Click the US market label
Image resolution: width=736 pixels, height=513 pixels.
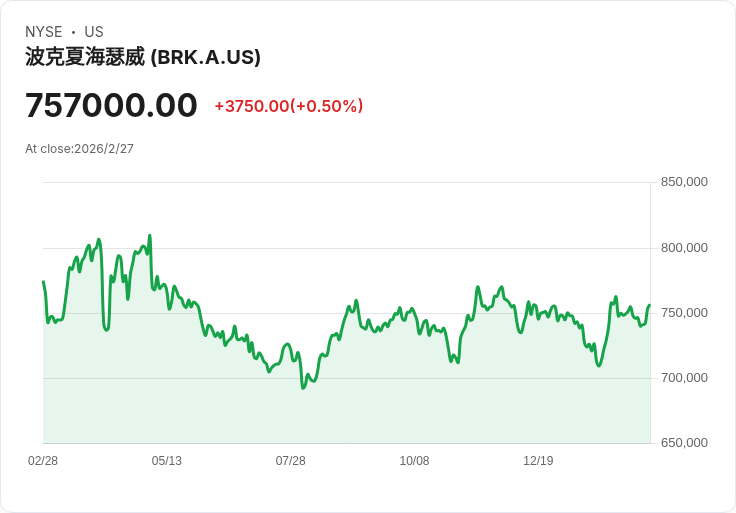(94, 32)
